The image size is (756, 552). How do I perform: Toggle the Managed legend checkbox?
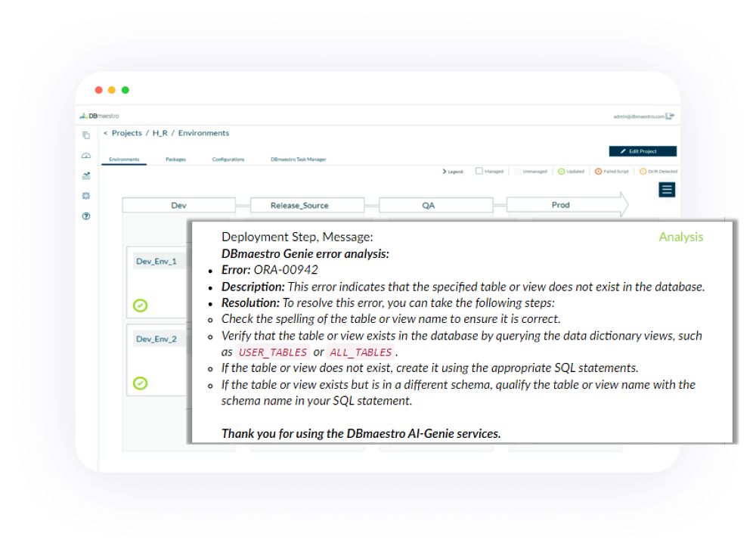pos(479,171)
